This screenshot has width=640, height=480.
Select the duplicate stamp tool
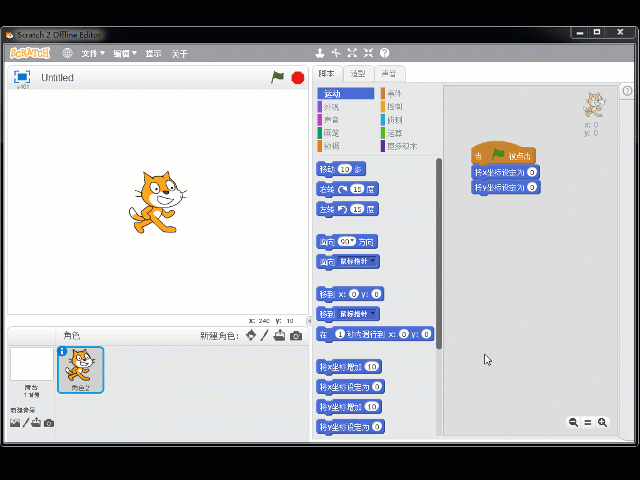320,53
